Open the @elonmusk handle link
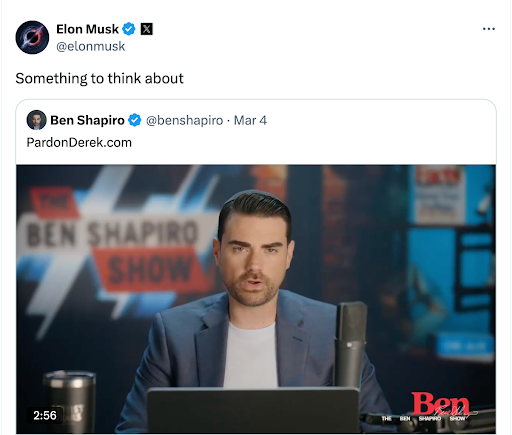Screen dimensions: 512x435 [x=91, y=46]
